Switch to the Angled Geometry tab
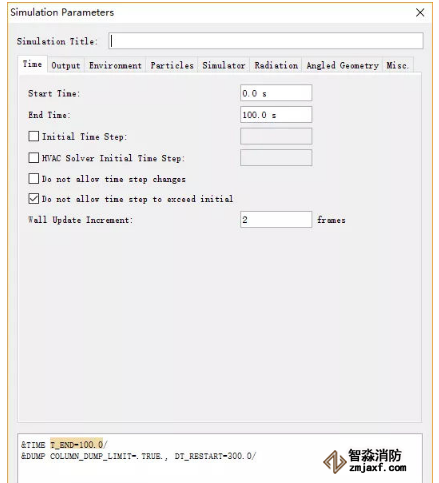Image resolution: width=439 pixels, height=483 pixels. point(342,65)
